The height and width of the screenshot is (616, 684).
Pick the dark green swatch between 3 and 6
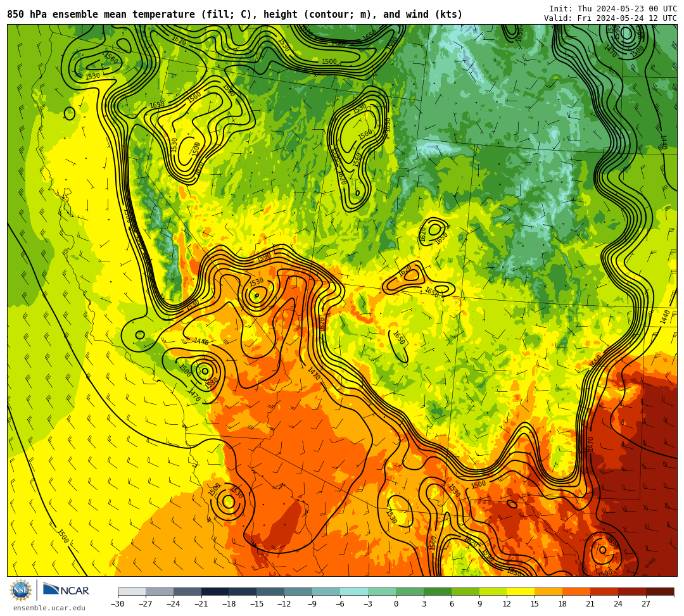point(438,591)
